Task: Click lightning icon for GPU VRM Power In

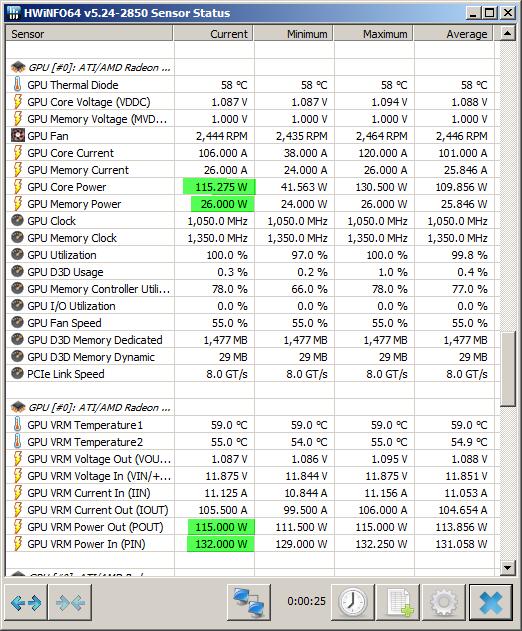Action: 17,544
